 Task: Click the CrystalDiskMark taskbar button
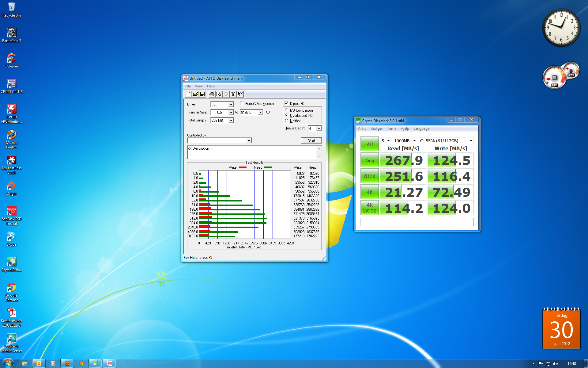point(95,363)
